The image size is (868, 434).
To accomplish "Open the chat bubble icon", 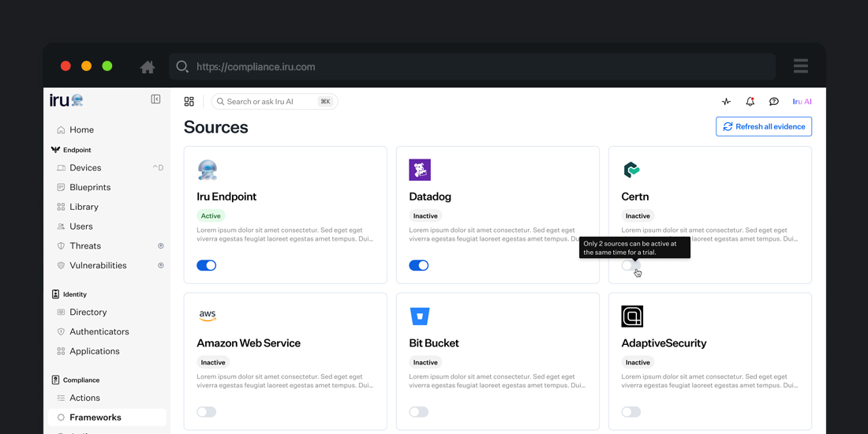I will (774, 101).
